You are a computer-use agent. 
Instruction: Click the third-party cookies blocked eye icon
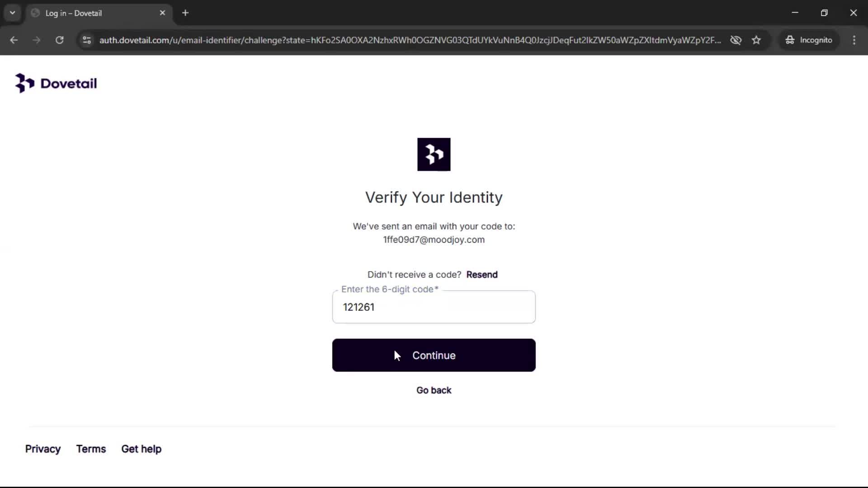click(736, 40)
